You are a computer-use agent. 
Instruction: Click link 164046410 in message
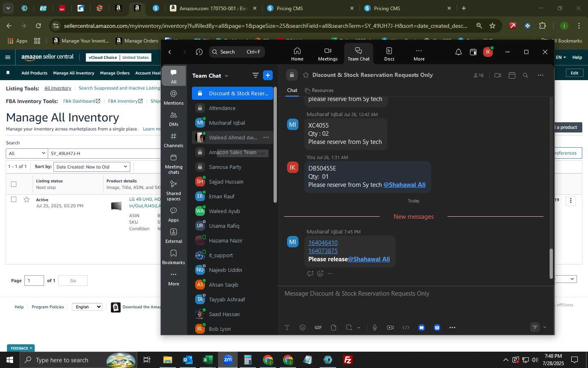pyautogui.click(x=323, y=243)
